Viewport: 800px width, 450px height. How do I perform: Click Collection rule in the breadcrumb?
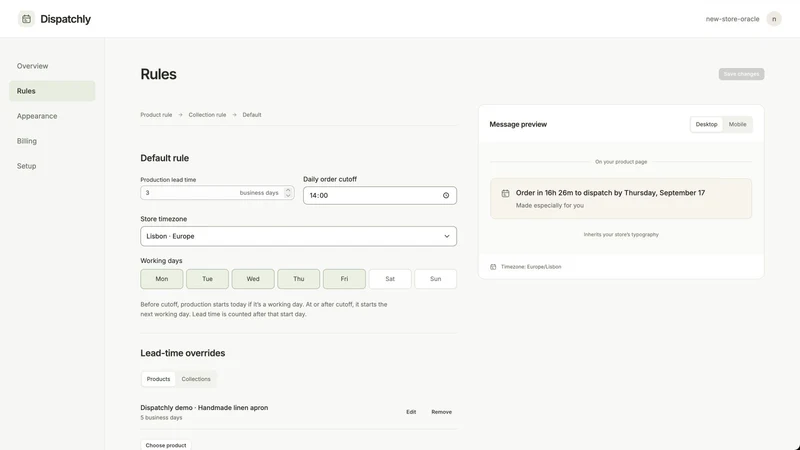(207, 115)
